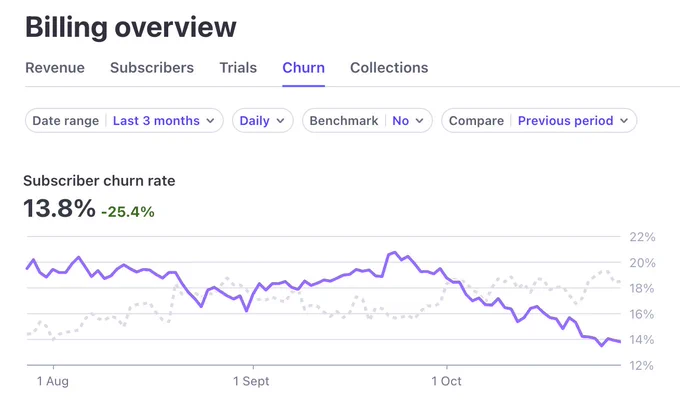Go to the Trials tab
The image size is (680, 417).
pos(238,68)
